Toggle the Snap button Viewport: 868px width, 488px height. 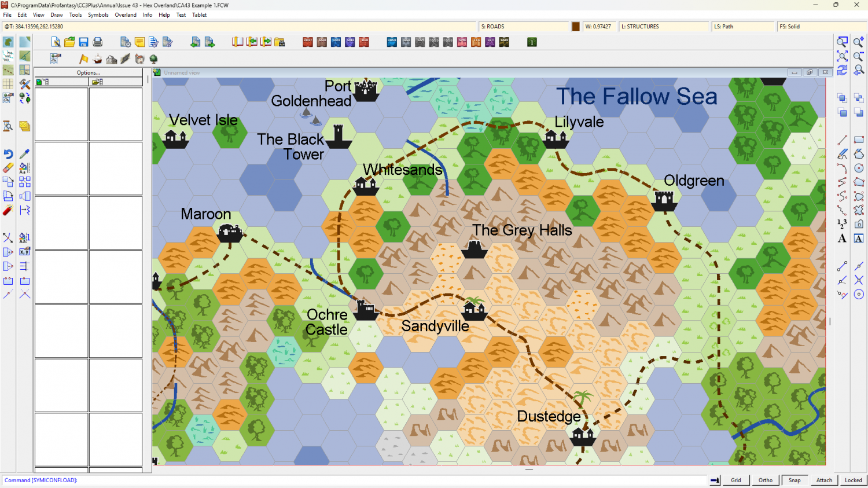(795, 480)
